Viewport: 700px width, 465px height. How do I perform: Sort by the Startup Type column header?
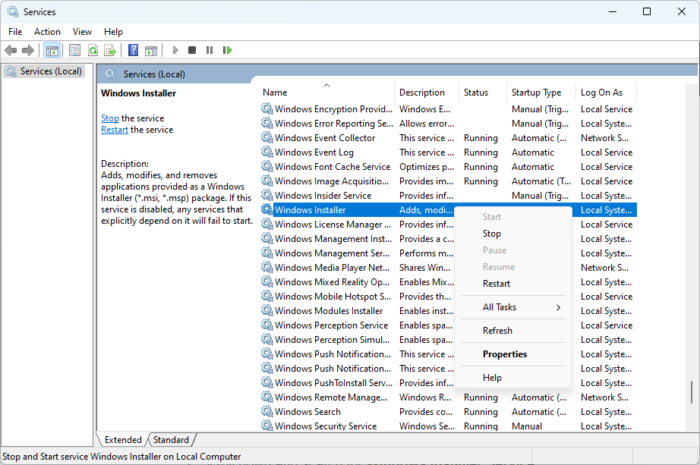[538, 92]
